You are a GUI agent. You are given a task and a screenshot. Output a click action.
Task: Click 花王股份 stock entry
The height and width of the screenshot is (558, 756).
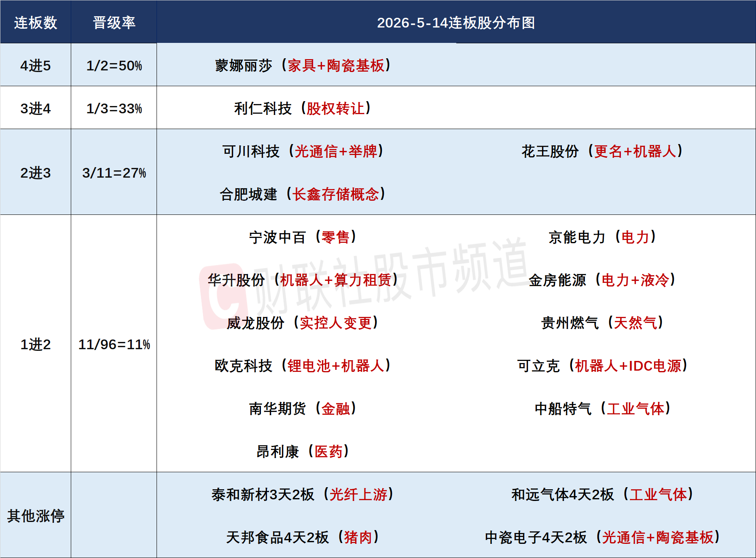point(602,151)
